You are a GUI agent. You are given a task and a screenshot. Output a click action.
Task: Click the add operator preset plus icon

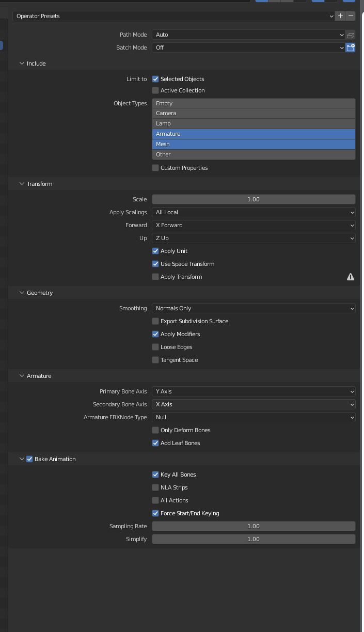[x=340, y=16]
